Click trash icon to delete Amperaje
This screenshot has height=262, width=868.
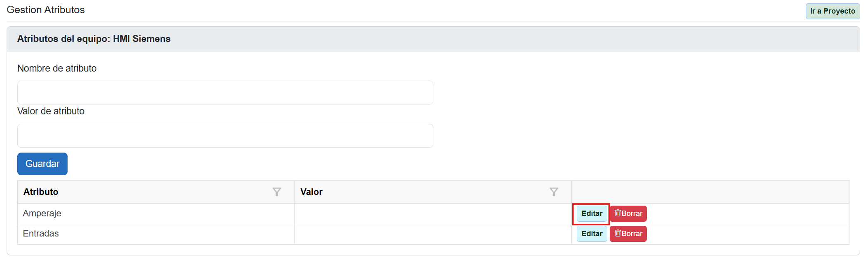618,213
